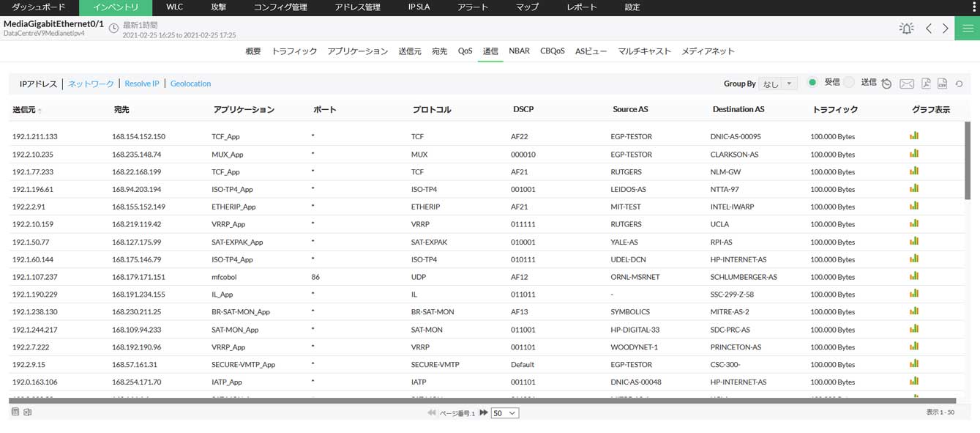Open the アラート top menu
Screen dimensions: 980x433
(474, 7)
